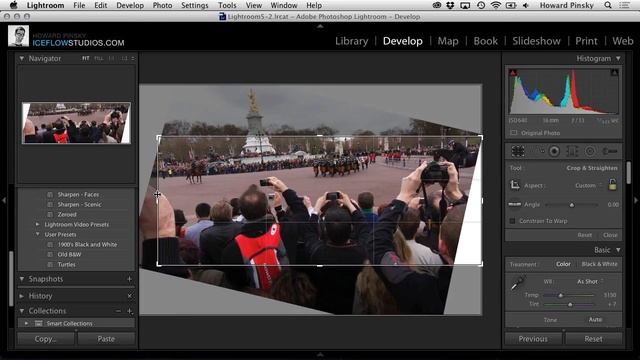Open the Aspect Custom dropdown

point(588,185)
